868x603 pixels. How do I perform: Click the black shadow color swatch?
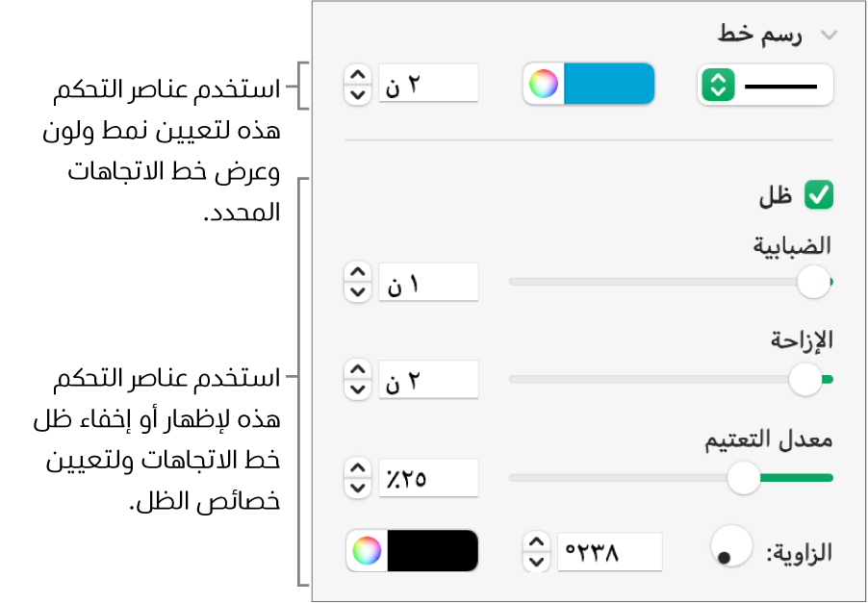pos(432,551)
